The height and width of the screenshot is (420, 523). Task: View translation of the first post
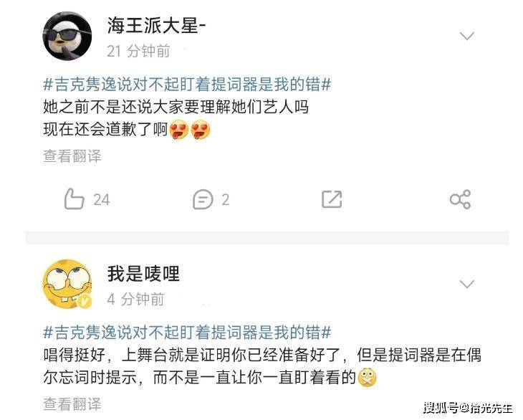[72, 156]
